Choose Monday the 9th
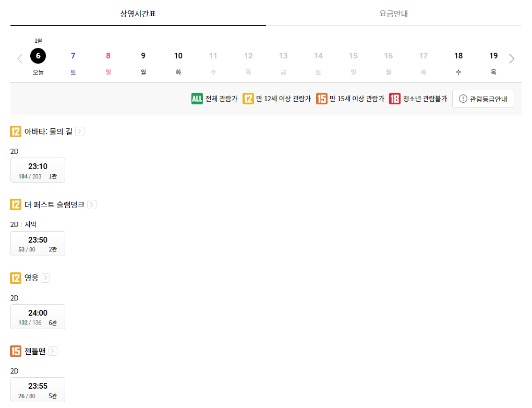 (143, 63)
